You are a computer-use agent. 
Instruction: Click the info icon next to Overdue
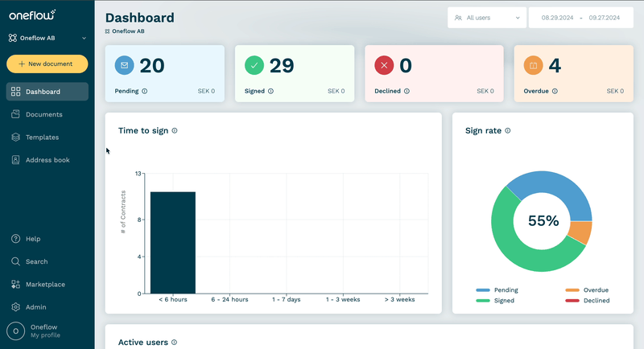tap(555, 91)
